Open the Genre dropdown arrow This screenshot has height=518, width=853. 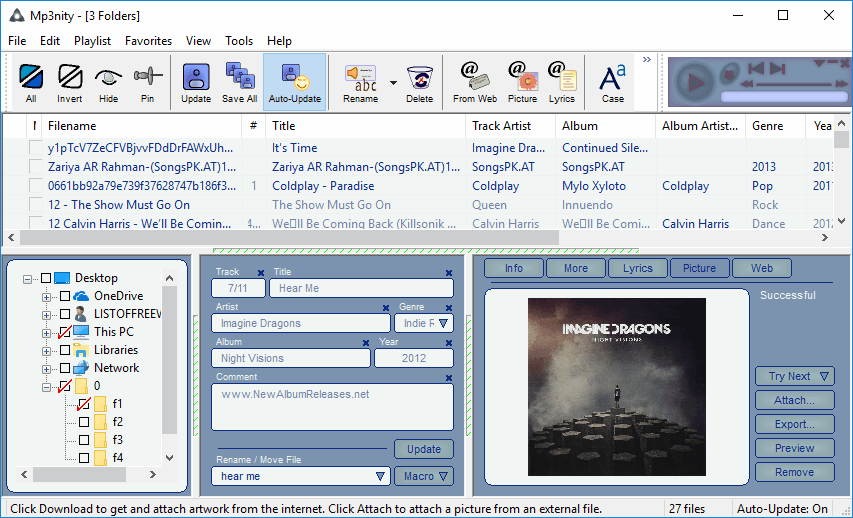[x=443, y=323]
